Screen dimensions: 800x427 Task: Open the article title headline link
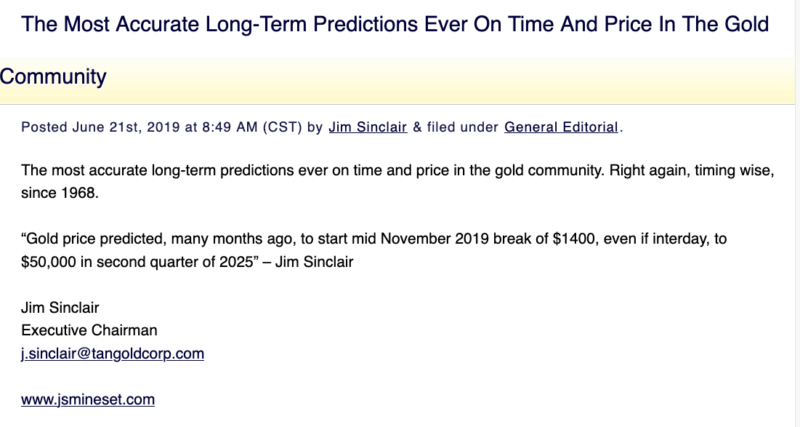395,22
